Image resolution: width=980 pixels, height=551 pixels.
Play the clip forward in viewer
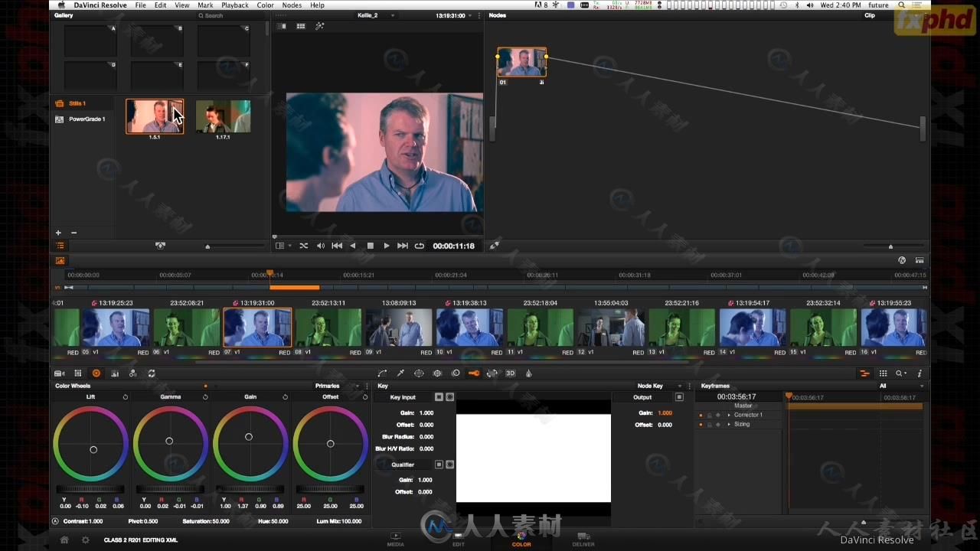387,246
